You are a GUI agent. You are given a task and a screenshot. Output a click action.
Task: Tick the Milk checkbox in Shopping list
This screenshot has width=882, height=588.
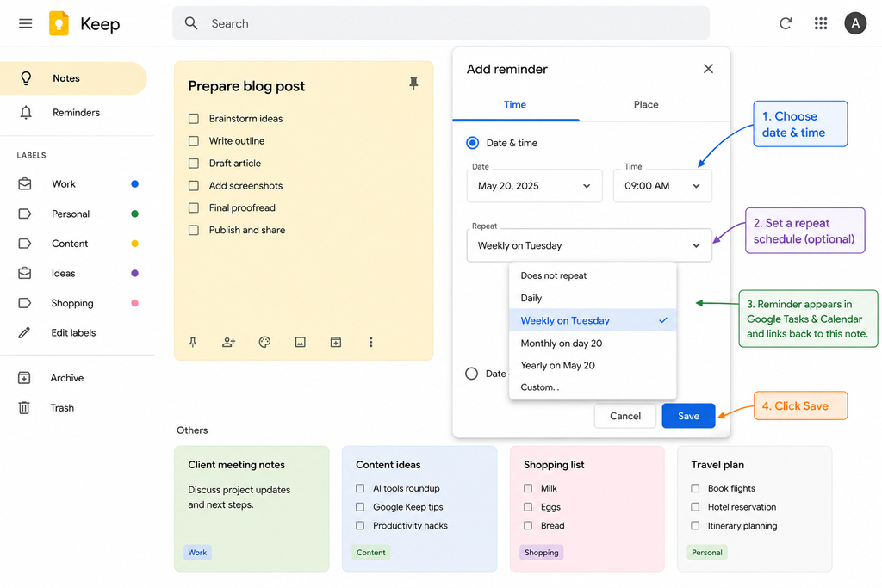click(x=528, y=488)
